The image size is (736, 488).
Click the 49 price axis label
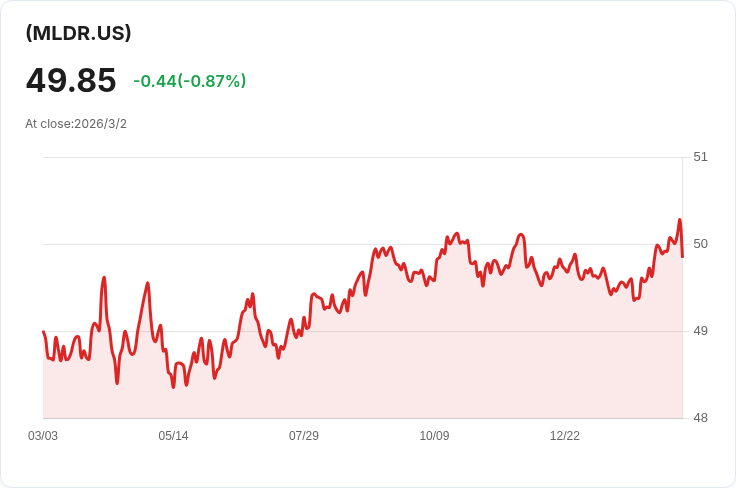tap(700, 331)
